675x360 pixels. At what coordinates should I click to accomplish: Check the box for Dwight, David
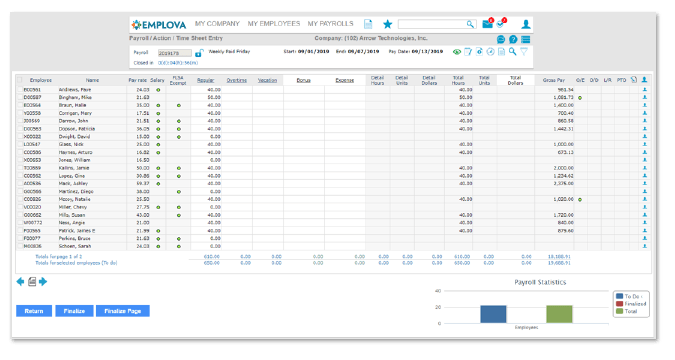tap(19, 137)
